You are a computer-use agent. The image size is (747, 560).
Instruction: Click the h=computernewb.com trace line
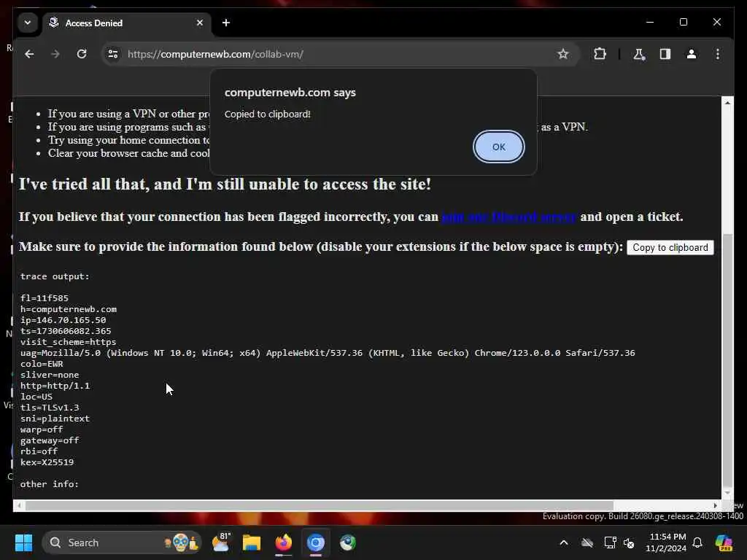[68, 309]
